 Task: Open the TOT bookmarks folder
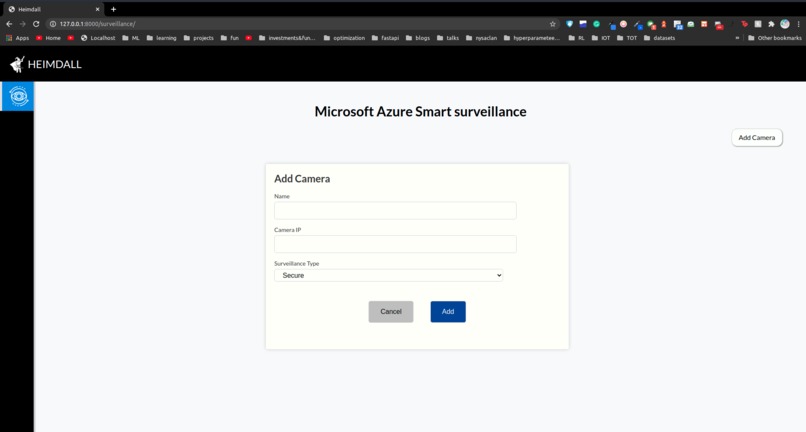[x=627, y=38]
